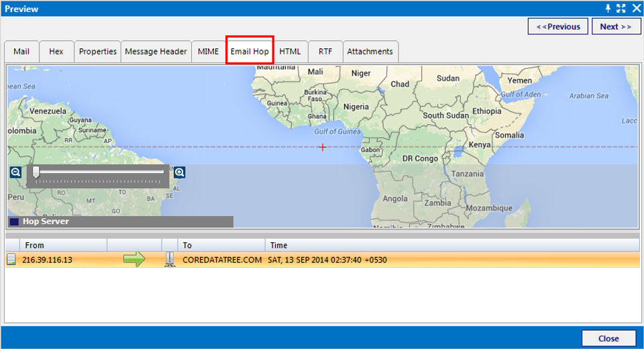Click Arabian Sea label on map
The height and width of the screenshot is (349, 644).
(588, 96)
